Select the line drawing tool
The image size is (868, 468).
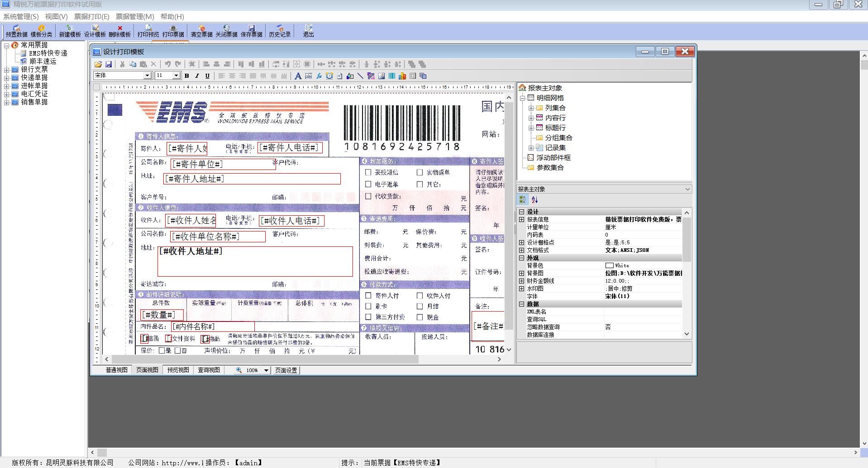click(x=361, y=76)
